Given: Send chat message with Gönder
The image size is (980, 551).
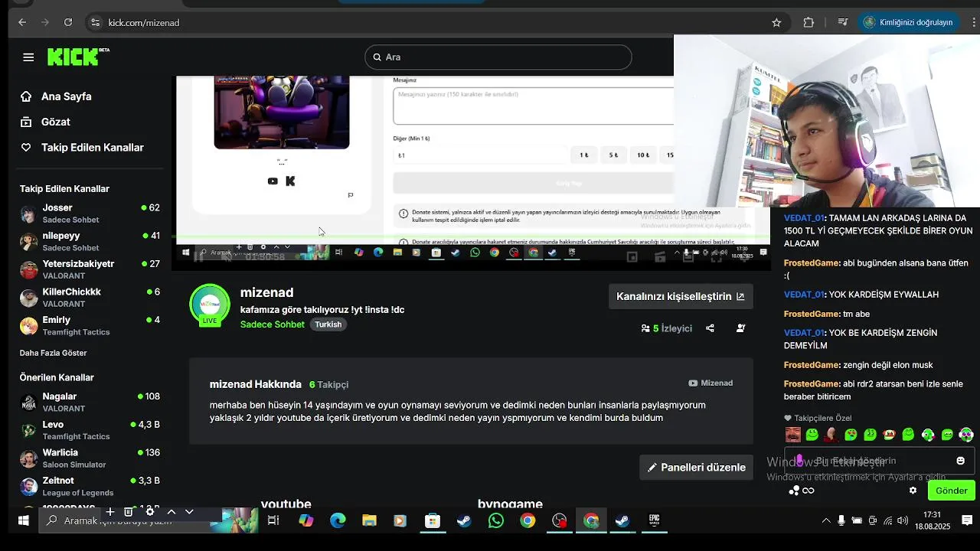Looking at the screenshot, I should pos(952,491).
